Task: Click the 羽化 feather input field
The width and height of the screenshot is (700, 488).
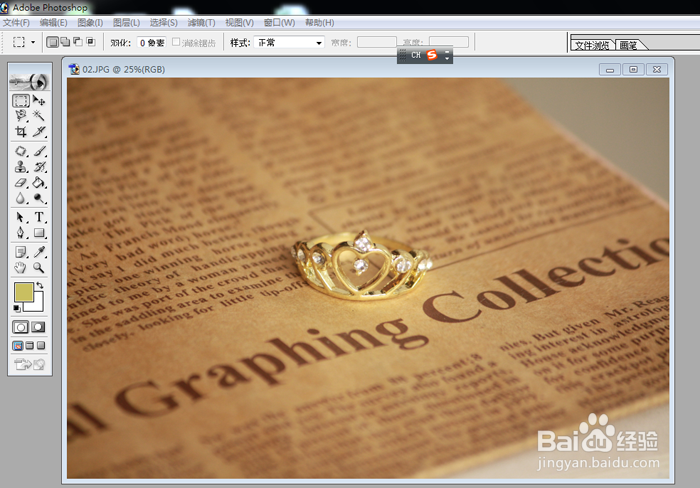Action: coord(151,43)
